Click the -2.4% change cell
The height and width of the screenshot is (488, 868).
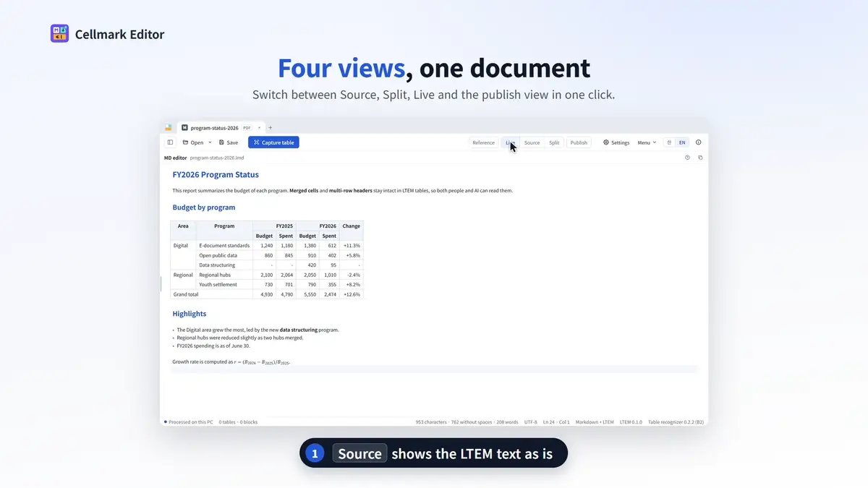[x=352, y=275]
